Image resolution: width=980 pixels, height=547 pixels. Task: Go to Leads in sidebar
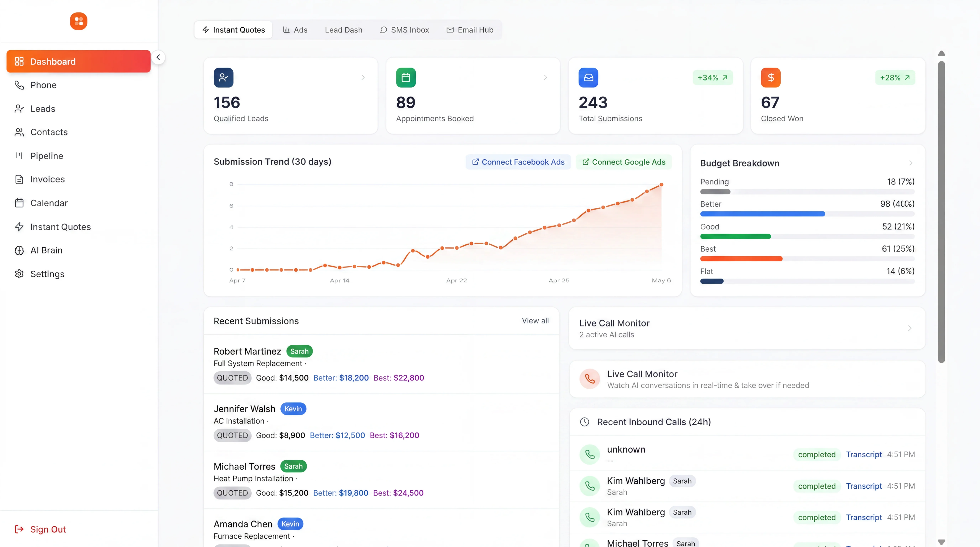(x=78, y=109)
